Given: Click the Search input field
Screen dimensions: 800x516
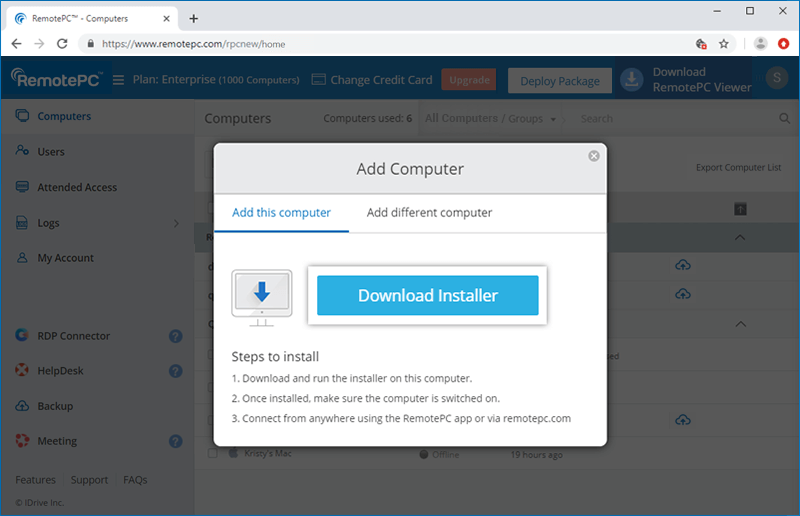Looking at the screenshot, I should pos(673,118).
